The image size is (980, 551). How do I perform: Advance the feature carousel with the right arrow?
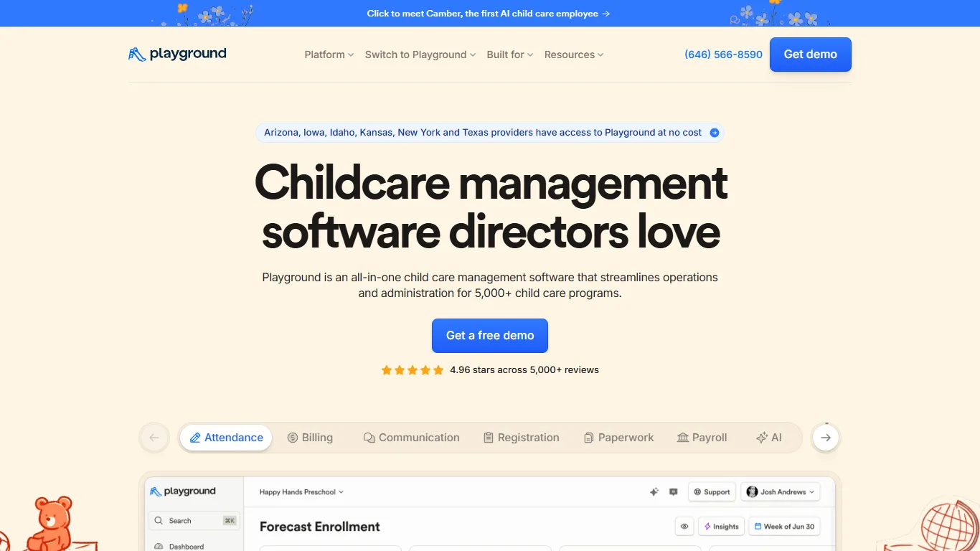(826, 438)
